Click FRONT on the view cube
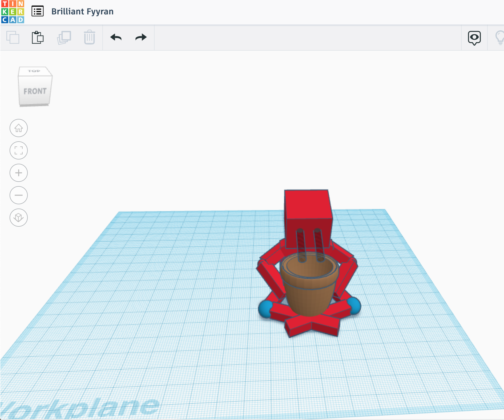The width and height of the screenshot is (504, 420). tap(35, 91)
